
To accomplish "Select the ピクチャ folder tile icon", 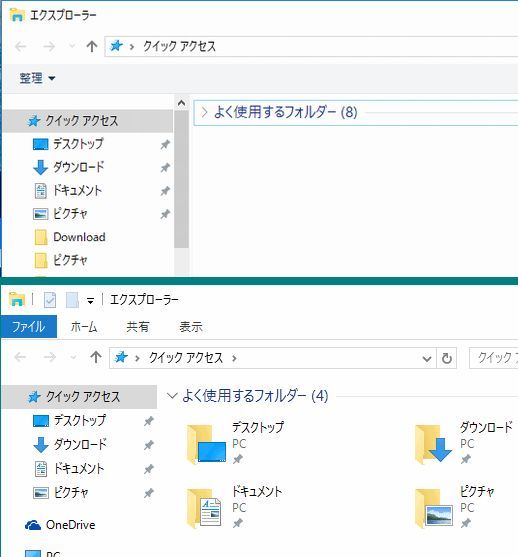I will click(x=434, y=508).
